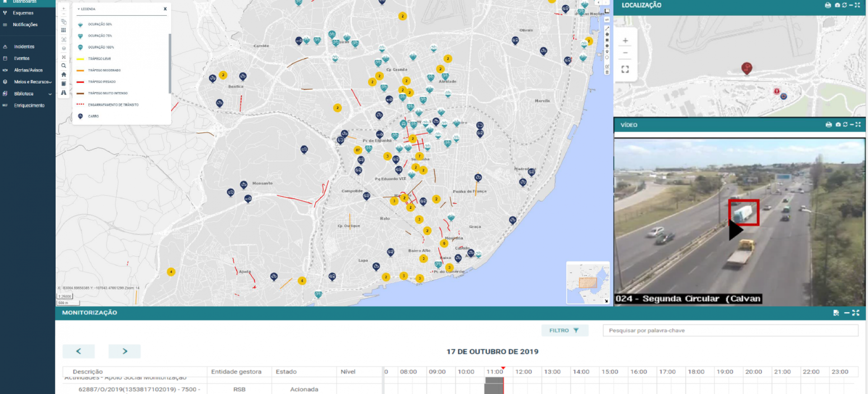
Task: Click the map search magnifier icon
Action: pos(64,66)
